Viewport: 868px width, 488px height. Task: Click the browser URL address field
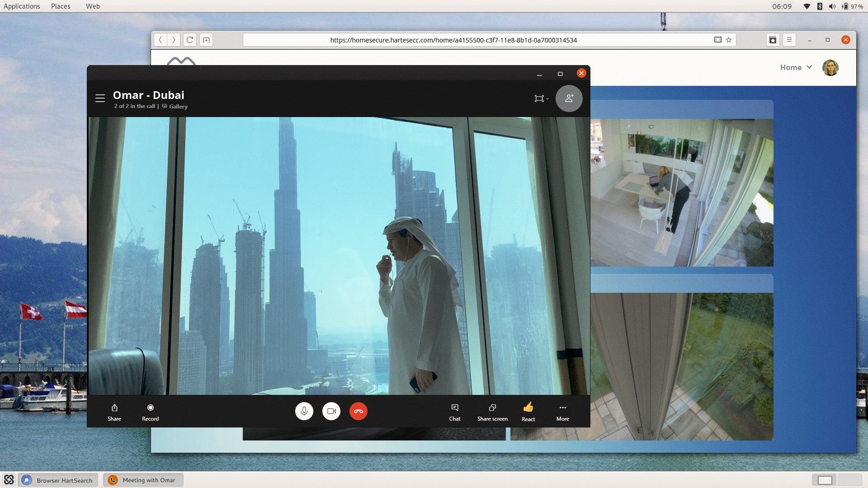(453, 40)
